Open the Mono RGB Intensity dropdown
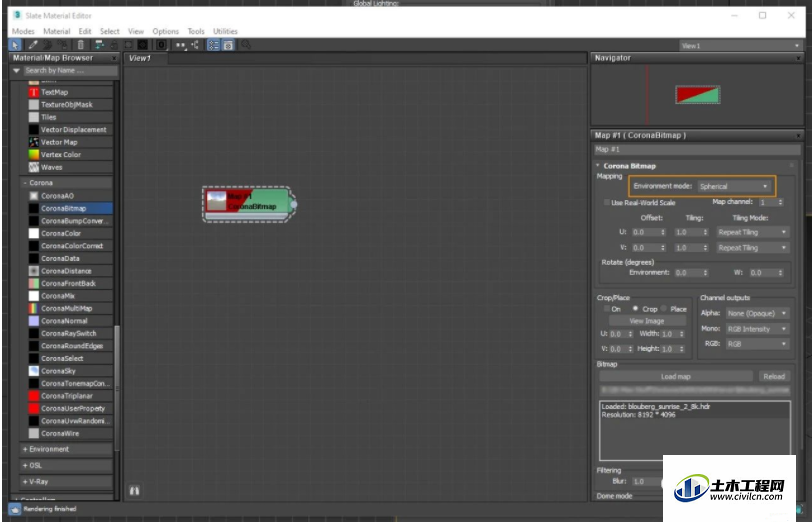 [x=757, y=329]
